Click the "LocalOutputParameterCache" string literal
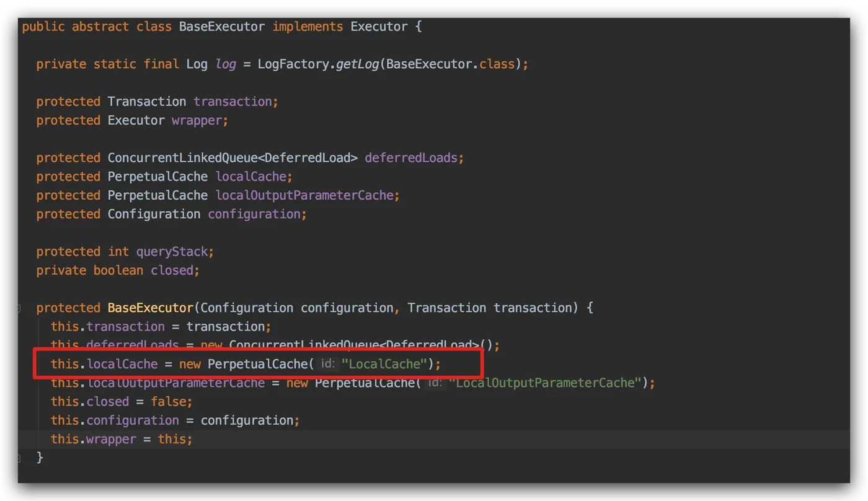The width and height of the screenshot is (868, 501). pos(545,383)
